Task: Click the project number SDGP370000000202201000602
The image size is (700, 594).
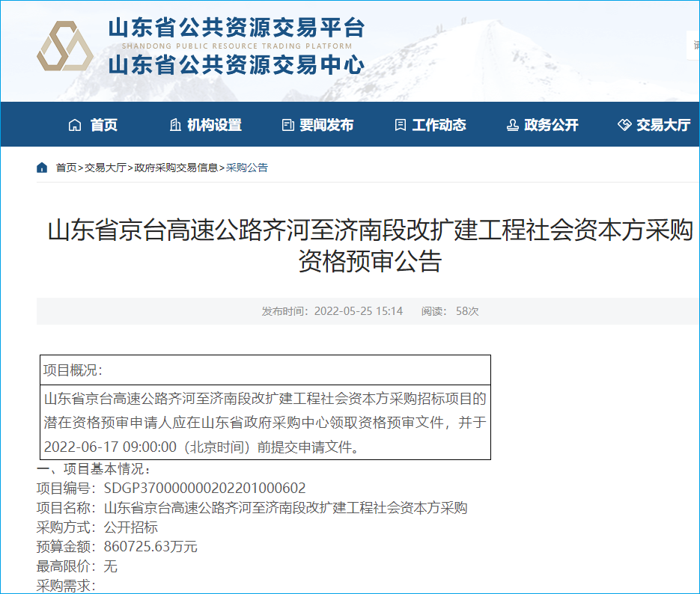Action: pyautogui.click(x=204, y=489)
